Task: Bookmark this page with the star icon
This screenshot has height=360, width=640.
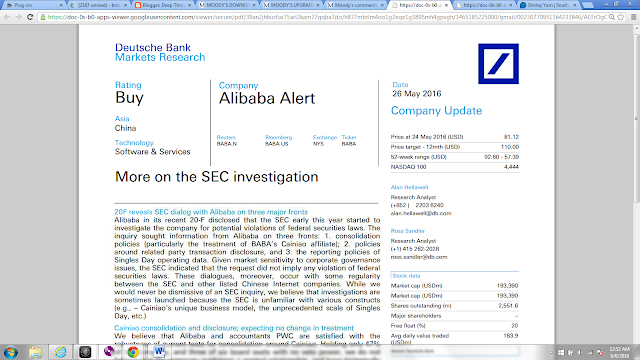Action: tap(621, 17)
